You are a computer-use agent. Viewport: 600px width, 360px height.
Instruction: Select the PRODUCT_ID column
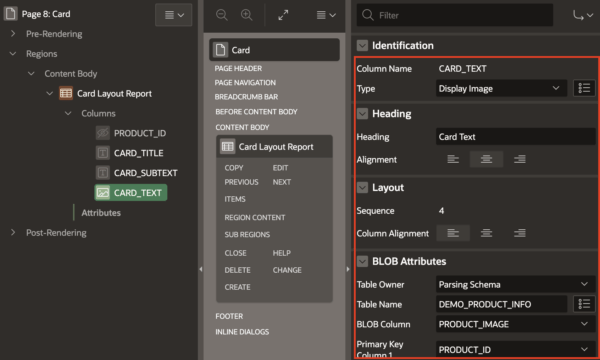pos(140,133)
